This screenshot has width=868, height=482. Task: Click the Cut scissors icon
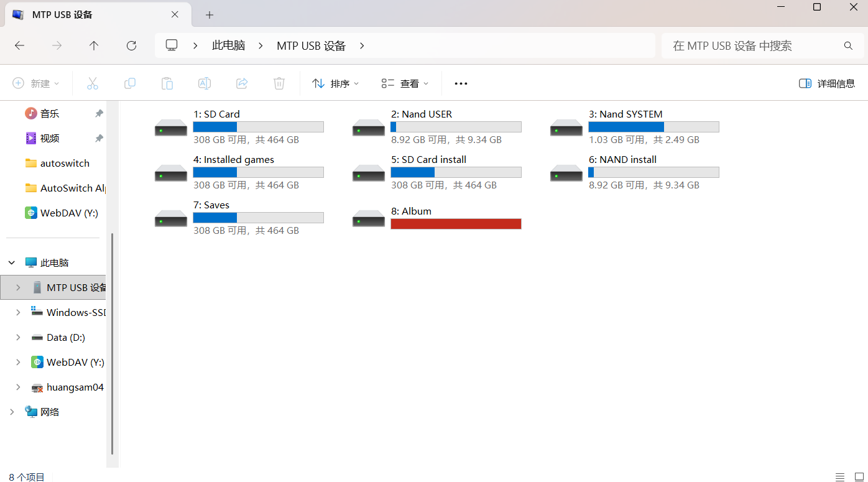[93, 83]
